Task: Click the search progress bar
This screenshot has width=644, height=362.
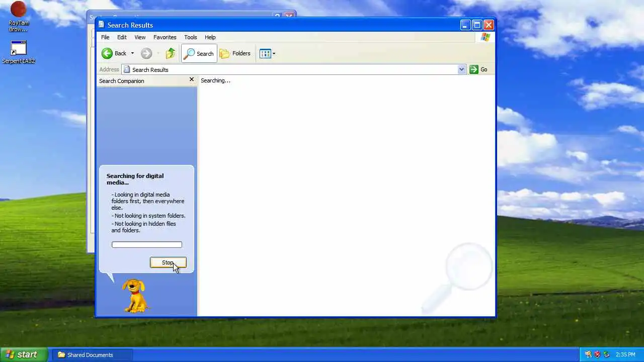Action: click(x=146, y=244)
